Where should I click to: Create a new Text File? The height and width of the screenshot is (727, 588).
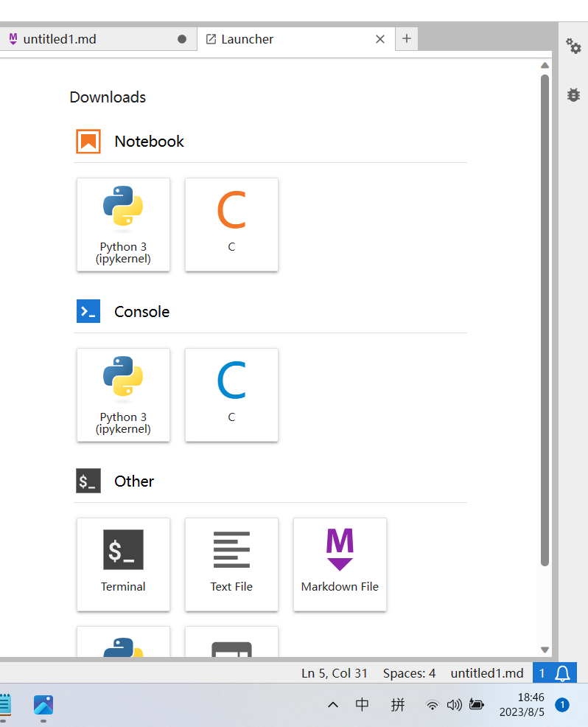point(231,565)
